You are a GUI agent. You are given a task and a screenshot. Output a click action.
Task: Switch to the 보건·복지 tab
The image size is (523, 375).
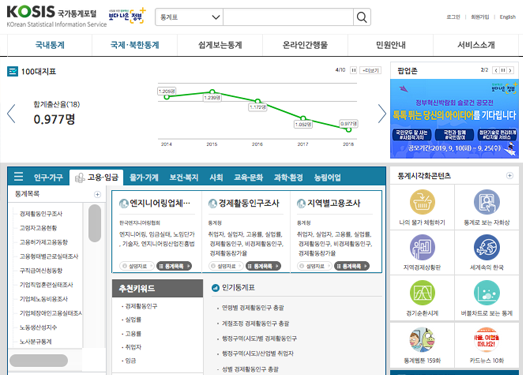click(x=184, y=177)
